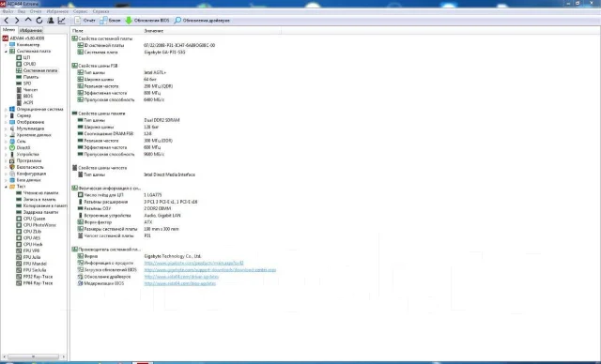The height and width of the screenshot is (364, 601).
Task: Open the user icon in the toolbar
Action: pyautogui.click(x=51, y=21)
